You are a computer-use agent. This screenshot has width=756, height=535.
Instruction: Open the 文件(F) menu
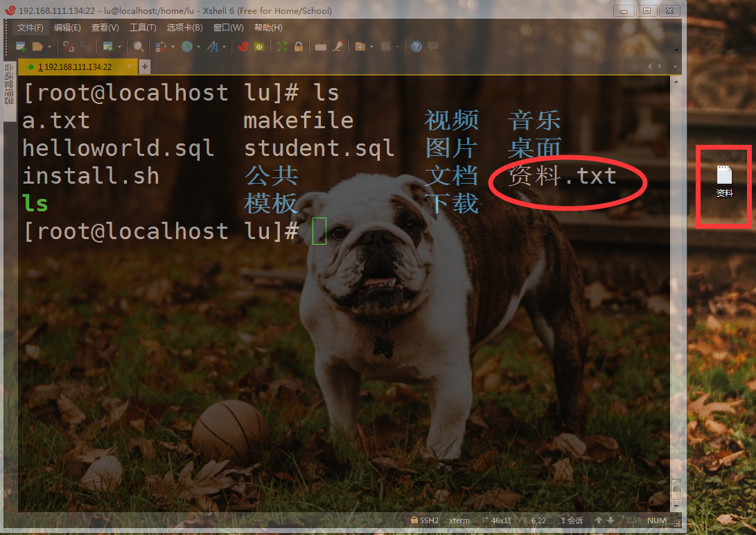tap(30, 28)
